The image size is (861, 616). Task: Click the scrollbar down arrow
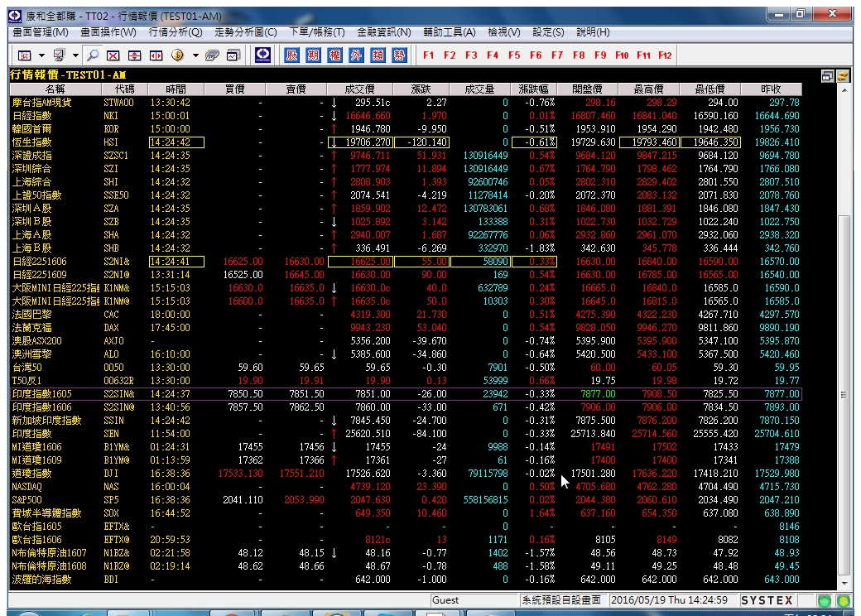pyautogui.click(x=844, y=583)
